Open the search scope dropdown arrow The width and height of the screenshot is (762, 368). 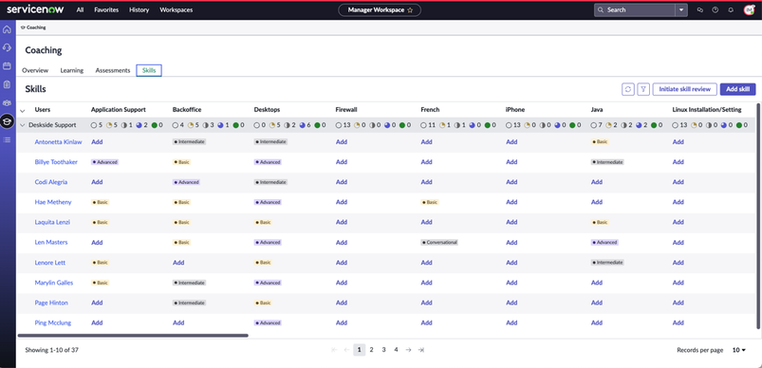pos(682,10)
